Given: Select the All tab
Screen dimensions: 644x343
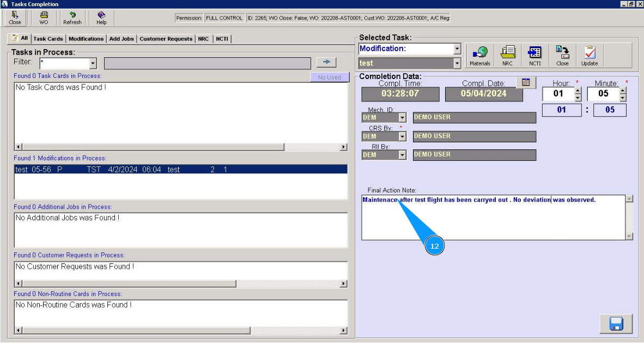Looking at the screenshot, I should [x=20, y=38].
